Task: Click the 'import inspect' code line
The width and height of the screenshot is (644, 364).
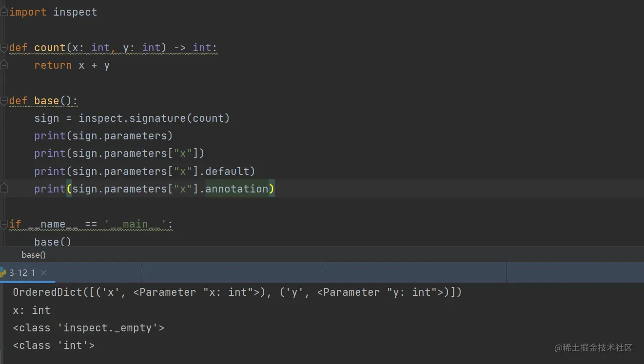Action: [x=53, y=12]
